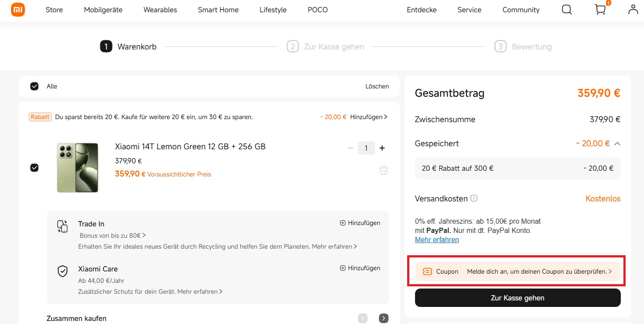Open the shopping cart icon
Screen dimensions: 644x324
pos(601,10)
